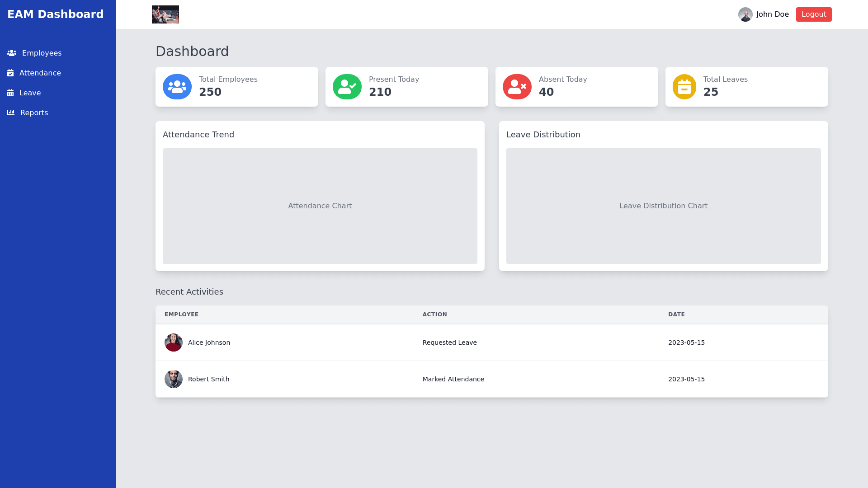Click the Employees group icon in sidebar
The height and width of the screenshot is (488, 868).
(x=12, y=53)
